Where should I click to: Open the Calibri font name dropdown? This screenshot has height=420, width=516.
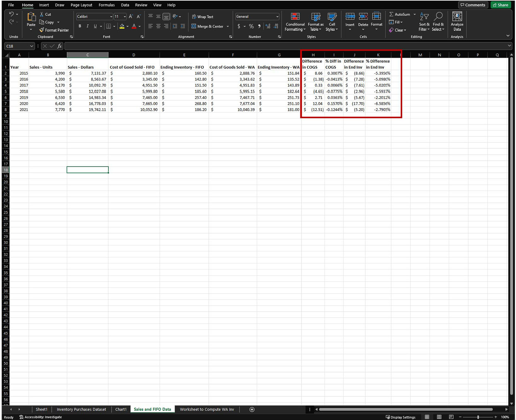coord(111,16)
